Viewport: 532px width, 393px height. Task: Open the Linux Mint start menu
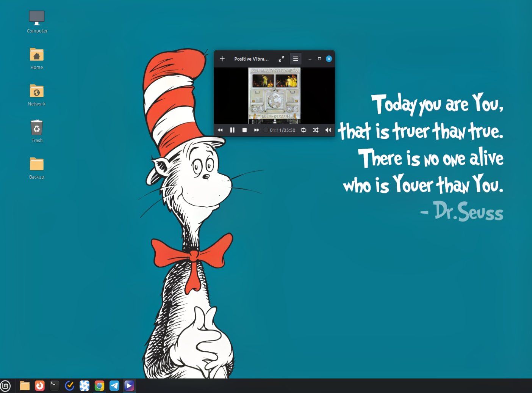6,386
